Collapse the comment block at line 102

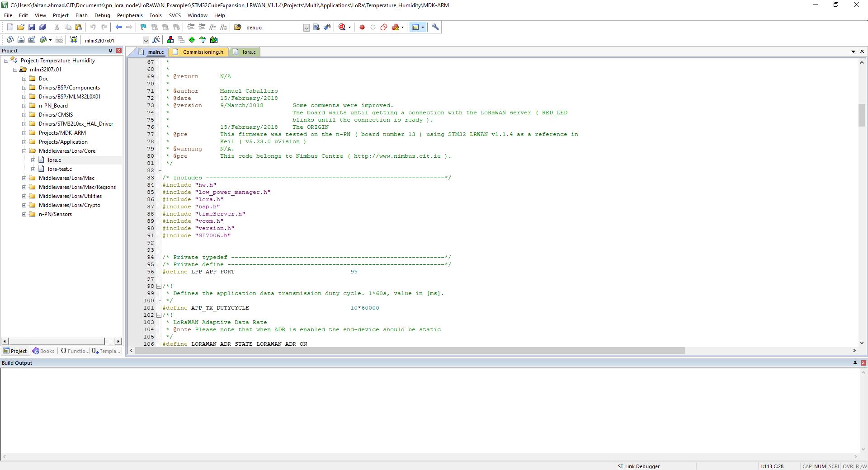point(159,315)
